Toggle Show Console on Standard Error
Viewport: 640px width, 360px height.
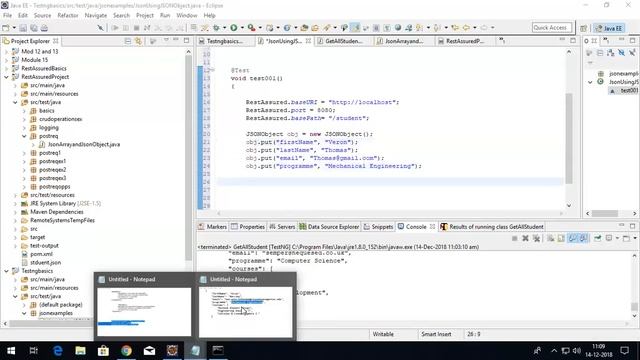(x=584, y=238)
